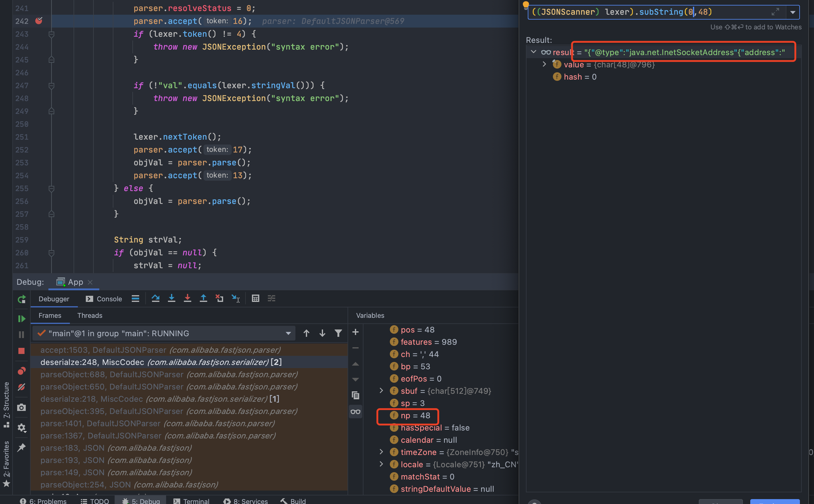Open the 8: Services tool window
The width and height of the screenshot is (814, 504).
click(245, 501)
